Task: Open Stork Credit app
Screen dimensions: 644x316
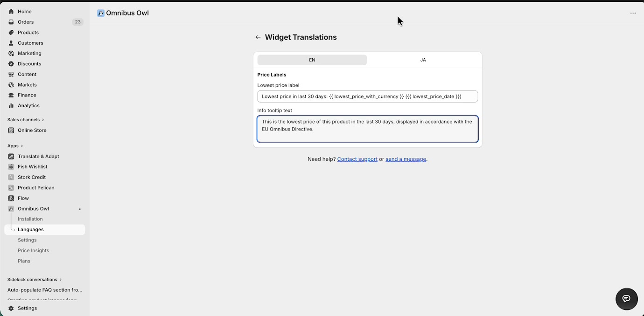Action: coord(32,177)
